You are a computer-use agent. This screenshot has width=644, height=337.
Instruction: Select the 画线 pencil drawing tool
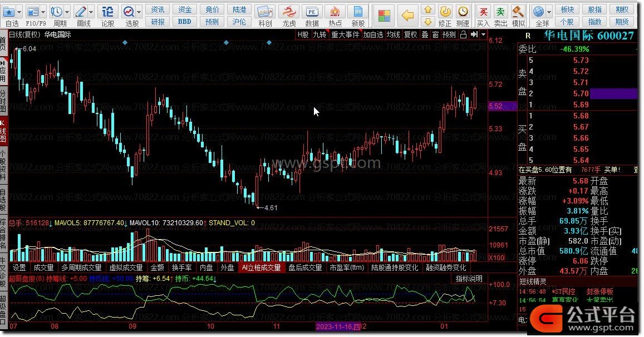pos(81,12)
